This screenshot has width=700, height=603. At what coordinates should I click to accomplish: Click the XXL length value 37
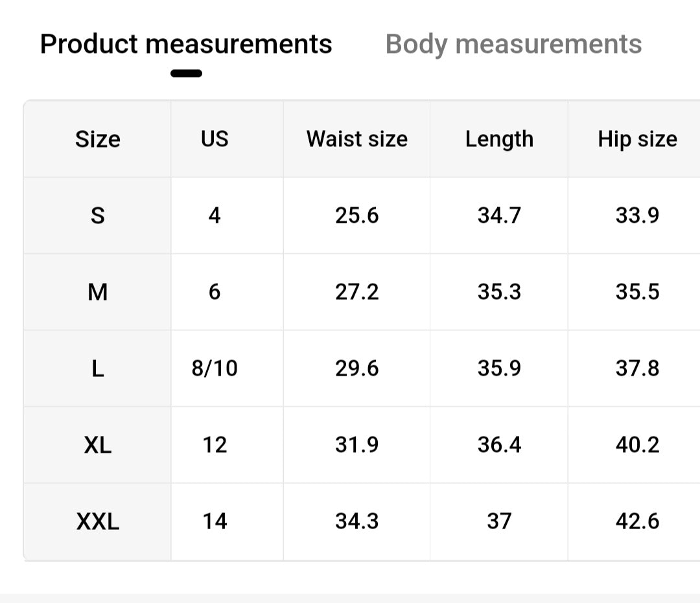pyautogui.click(x=499, y=521)
